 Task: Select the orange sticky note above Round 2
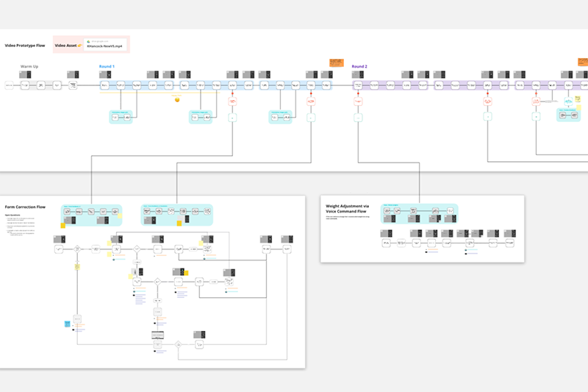point(336,63)
